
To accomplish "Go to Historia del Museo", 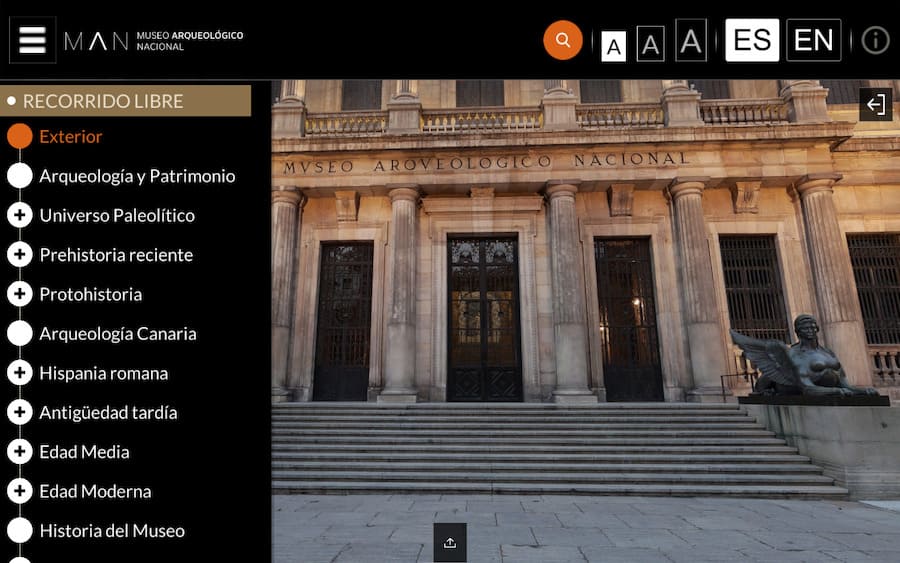I will (x=111, y=531).
